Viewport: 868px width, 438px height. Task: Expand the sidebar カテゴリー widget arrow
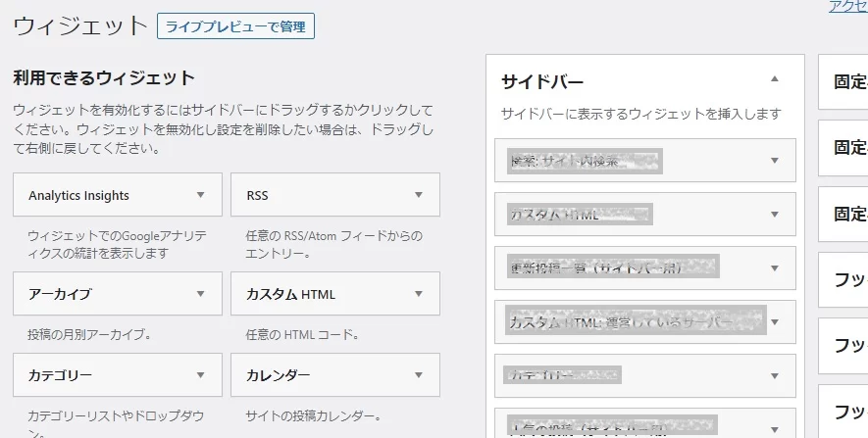pyautogui.click(x=775, y=375)
